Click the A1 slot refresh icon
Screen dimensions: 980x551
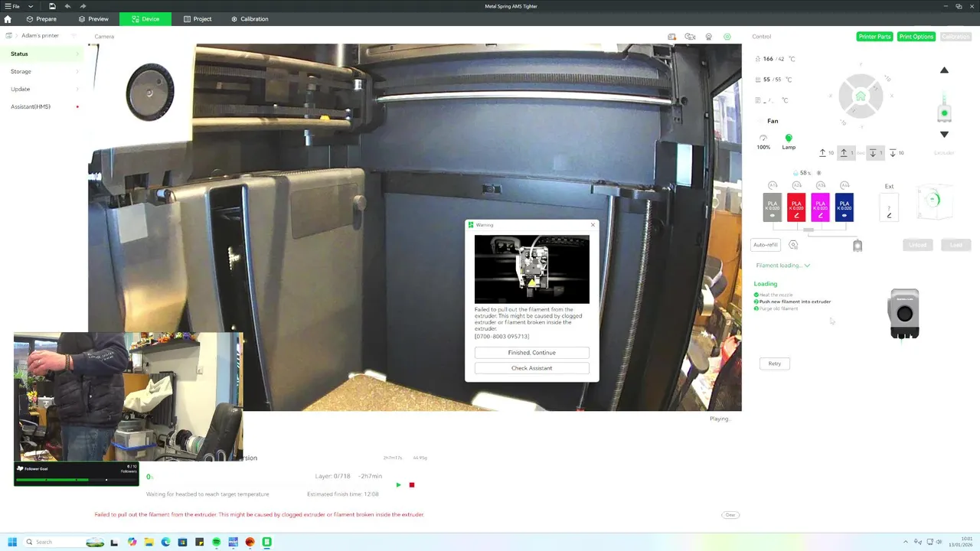(x=773, y=185)
